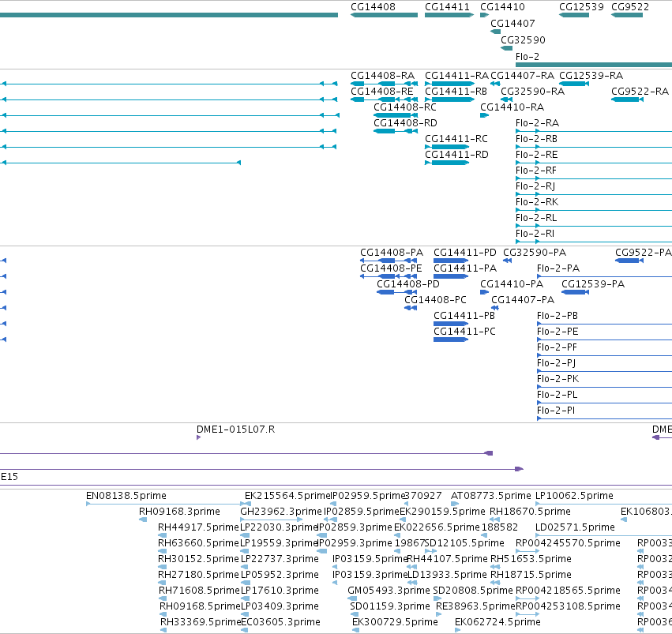Select the CG9522-RA transcript

[x=640, y=92]
